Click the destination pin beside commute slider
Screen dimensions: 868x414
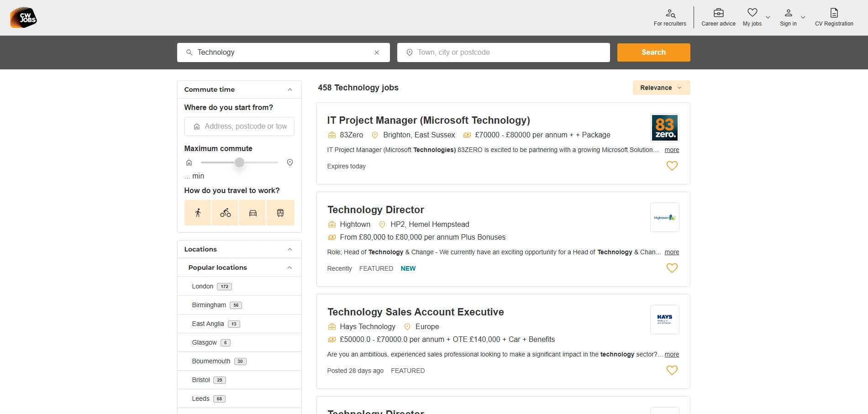point(290,162)
